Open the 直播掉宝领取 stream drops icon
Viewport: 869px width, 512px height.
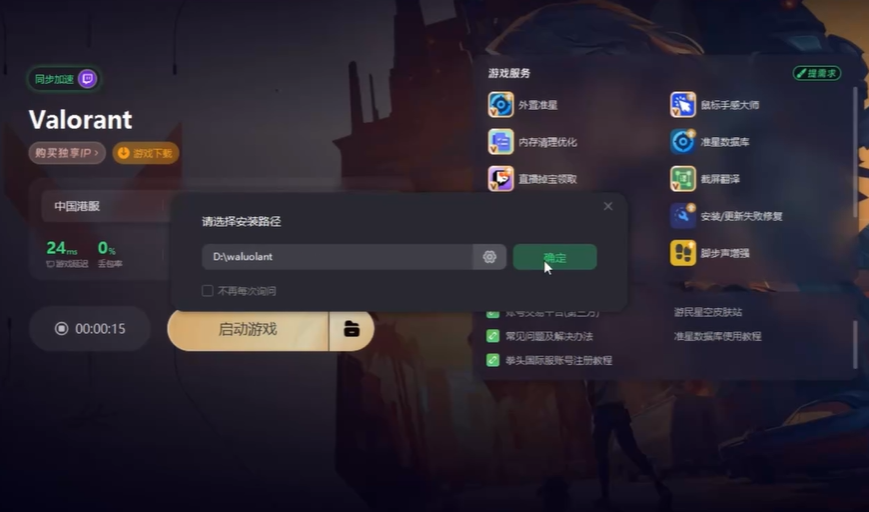pyautogui.click(x=501, y=179)
